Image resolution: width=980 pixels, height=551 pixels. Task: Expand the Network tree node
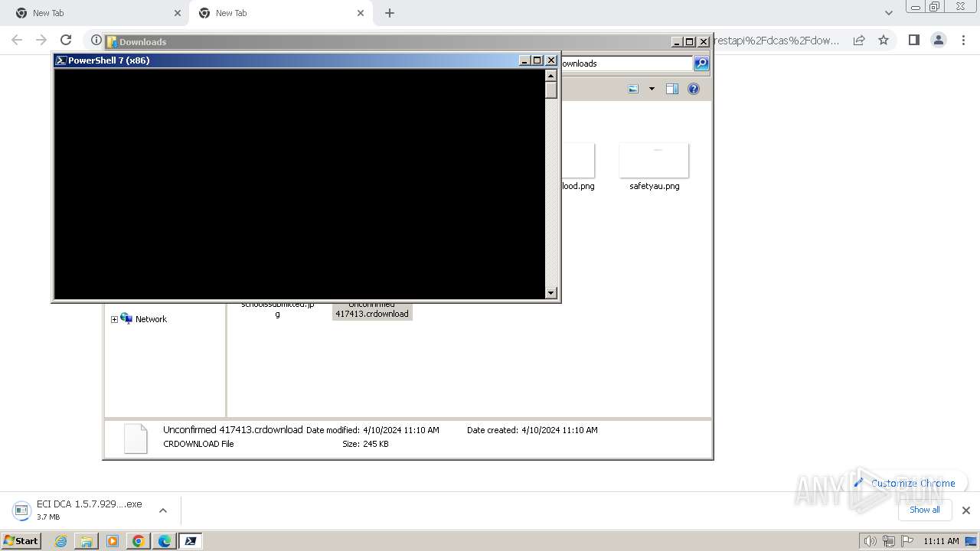[x=114, y=319]
